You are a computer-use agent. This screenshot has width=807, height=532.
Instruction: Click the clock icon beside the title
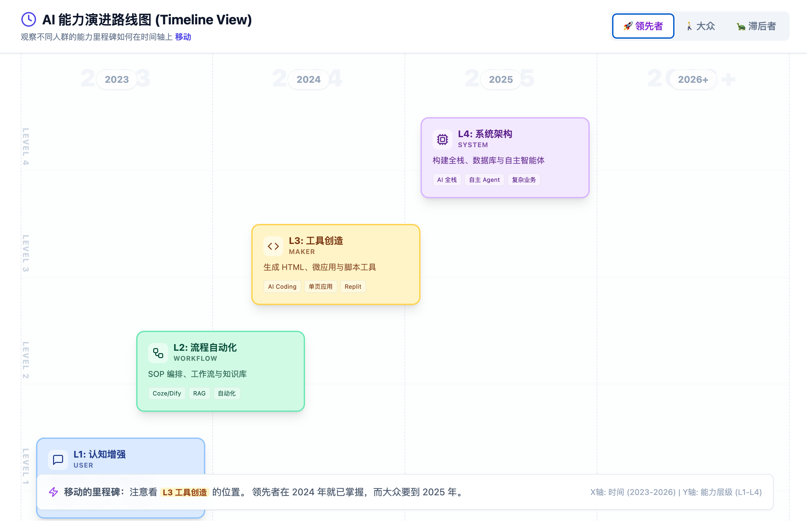coord(28,20)
